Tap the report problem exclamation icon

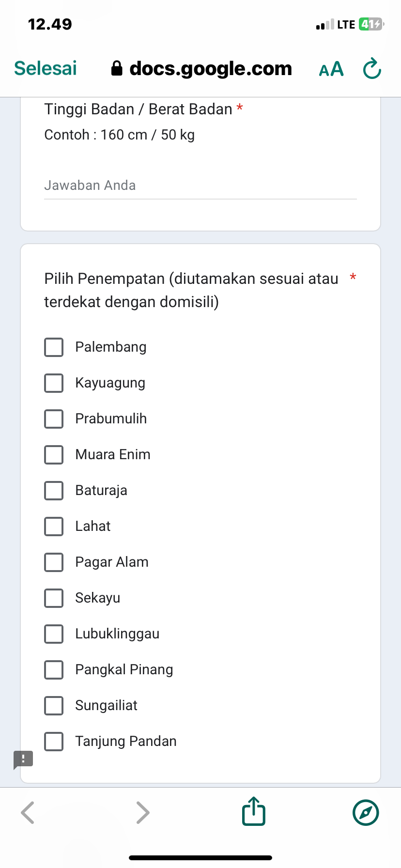23,759
